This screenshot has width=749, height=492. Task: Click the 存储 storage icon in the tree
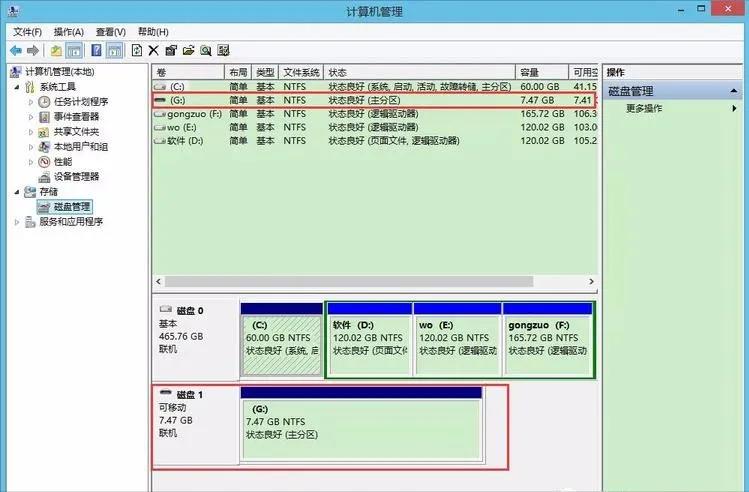click(x=30, y=192)
